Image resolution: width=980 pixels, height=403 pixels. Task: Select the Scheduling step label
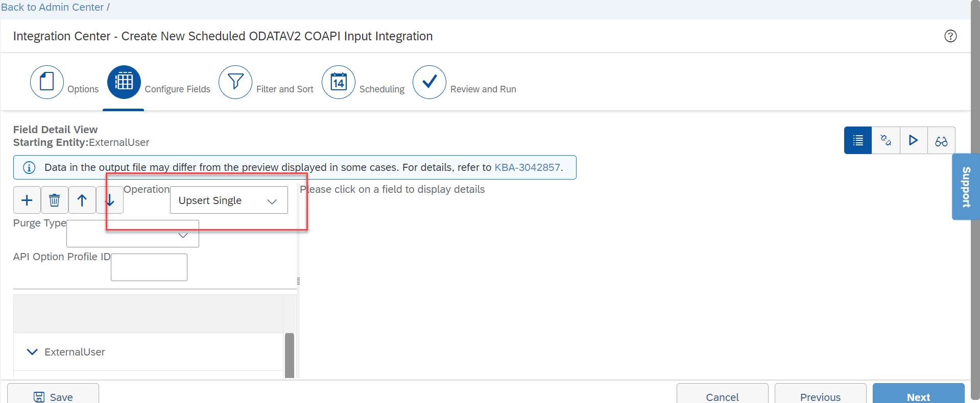(382, 89)
